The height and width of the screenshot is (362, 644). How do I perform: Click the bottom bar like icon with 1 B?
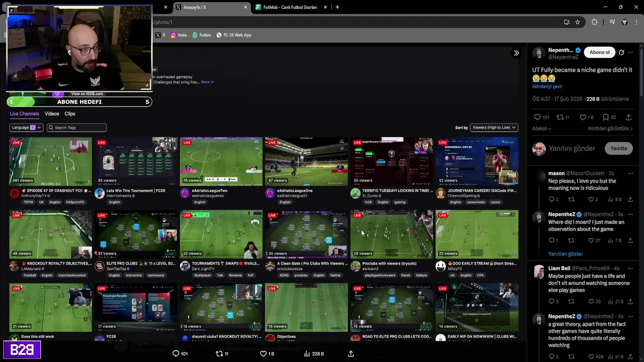[x=267, y=354]
